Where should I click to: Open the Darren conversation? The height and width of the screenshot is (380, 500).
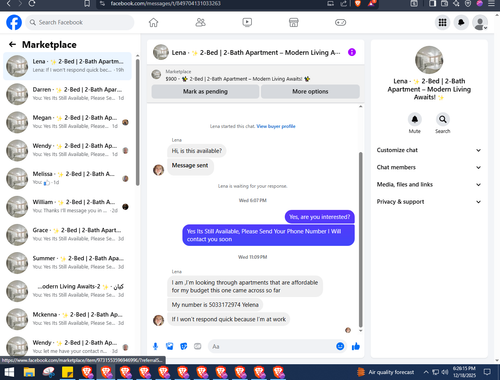[x=67, y=94]
